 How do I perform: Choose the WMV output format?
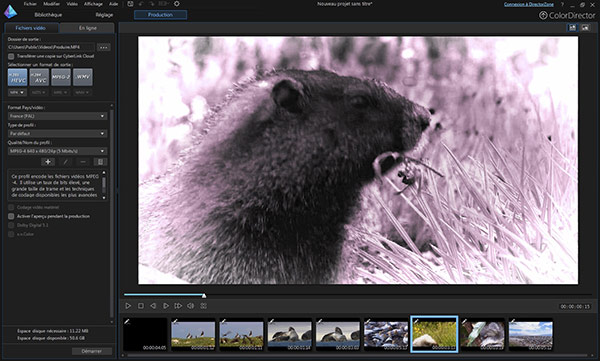pyautogui.click(x=83, y=77)
